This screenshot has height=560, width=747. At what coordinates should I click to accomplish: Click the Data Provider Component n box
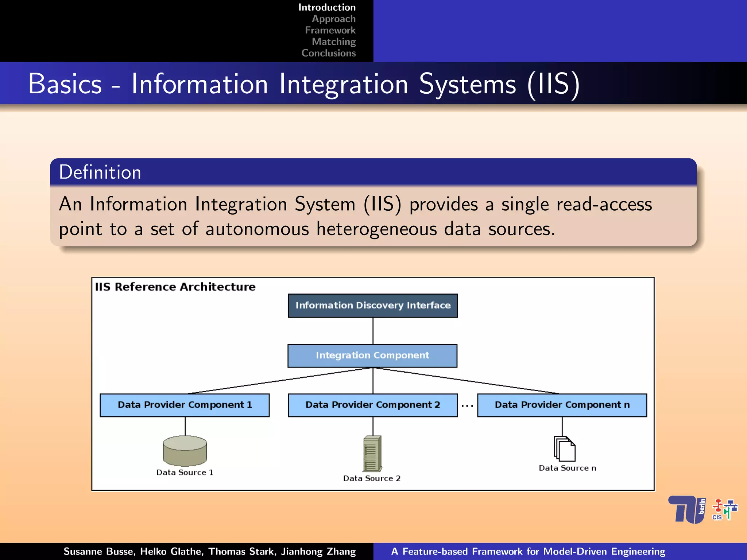pyautogui.click(x=562, y=405)
